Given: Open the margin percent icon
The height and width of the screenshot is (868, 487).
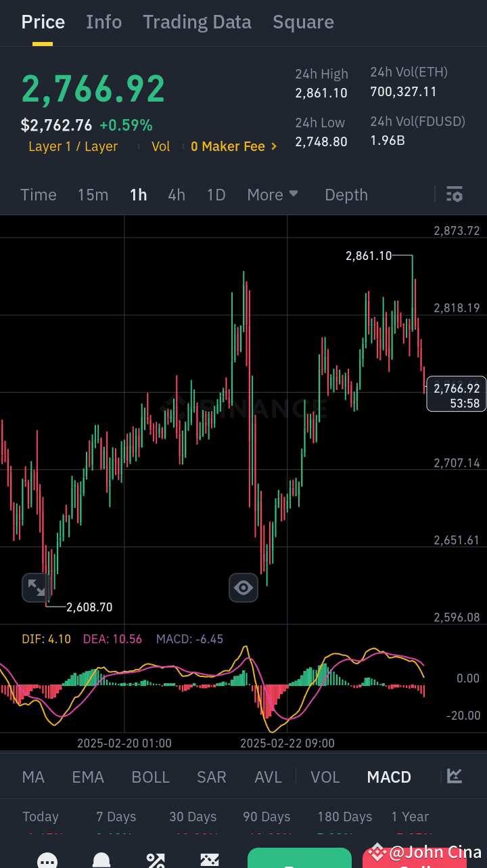Looking at the screenshot, I should point(156,861).
